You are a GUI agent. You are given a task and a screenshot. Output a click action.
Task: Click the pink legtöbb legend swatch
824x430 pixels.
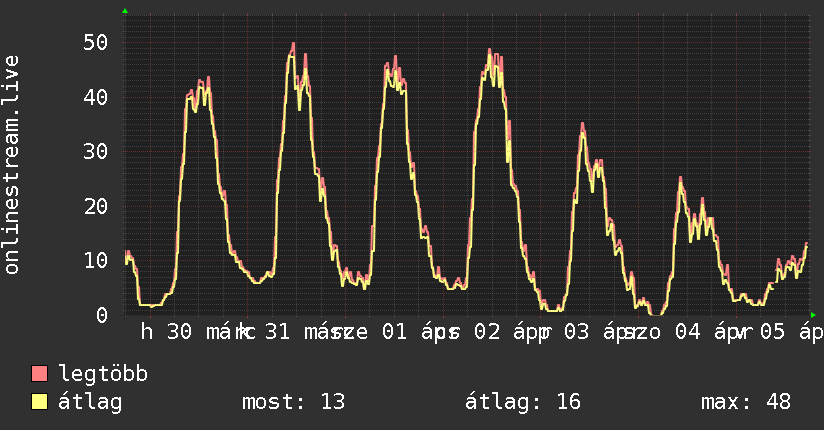coord(39,374)
